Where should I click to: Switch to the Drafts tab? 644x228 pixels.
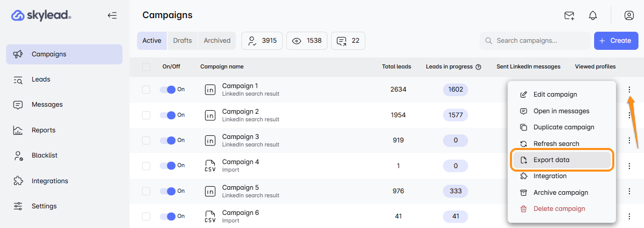click(182, 41)
